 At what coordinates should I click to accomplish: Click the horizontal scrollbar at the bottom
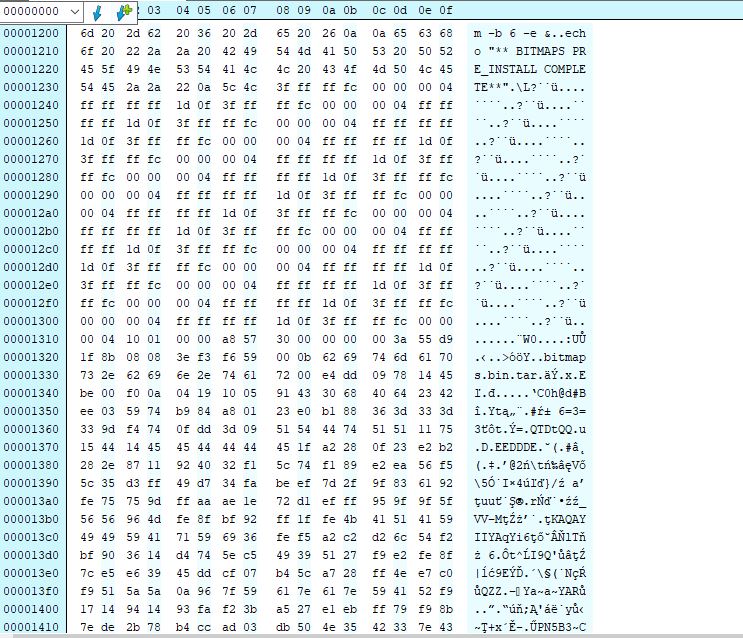(372, 636)
